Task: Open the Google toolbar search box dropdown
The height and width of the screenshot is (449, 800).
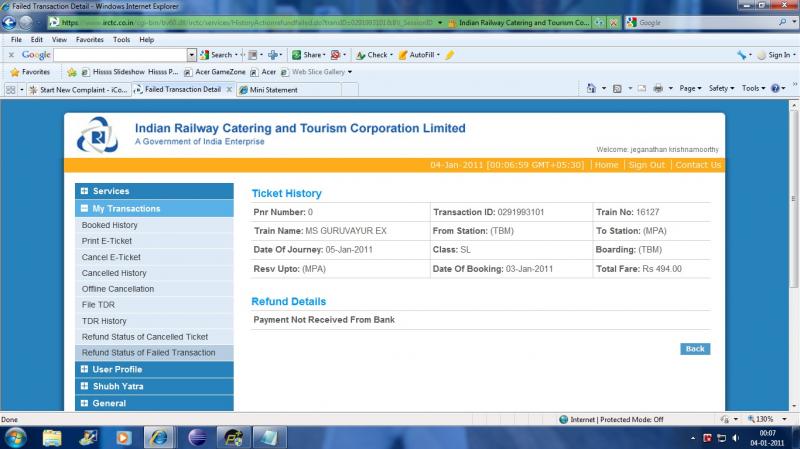Action: [x=192, y=55]
